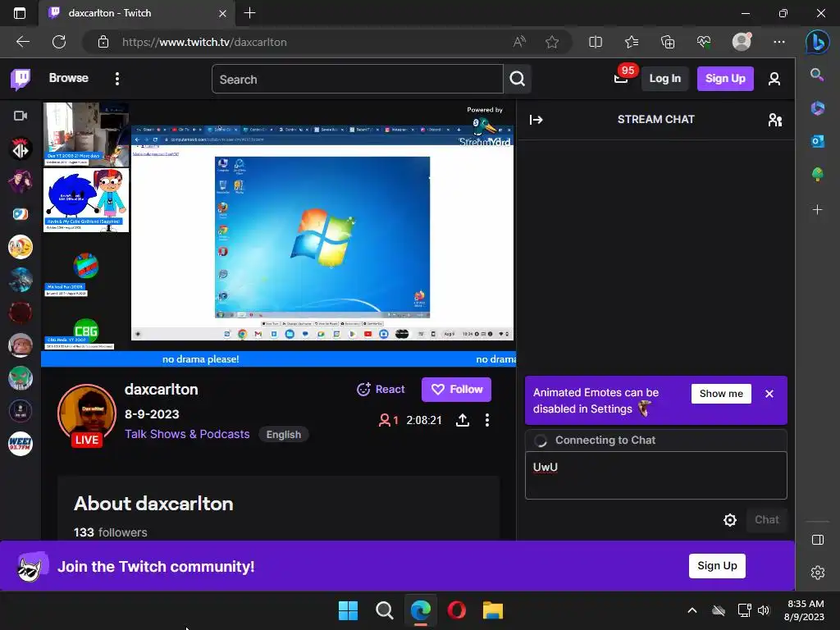Open the Talk Shows & Podcasts category link

(187, 434)
